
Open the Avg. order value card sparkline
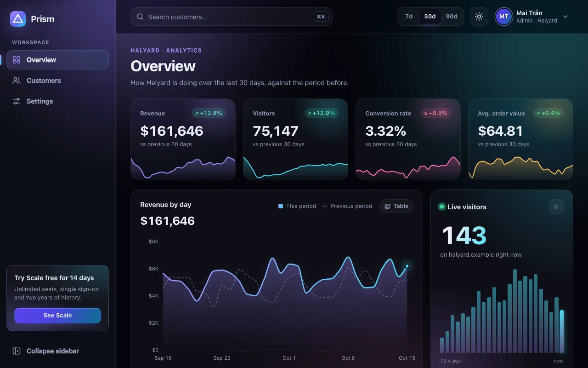click(x=520, y=168)
